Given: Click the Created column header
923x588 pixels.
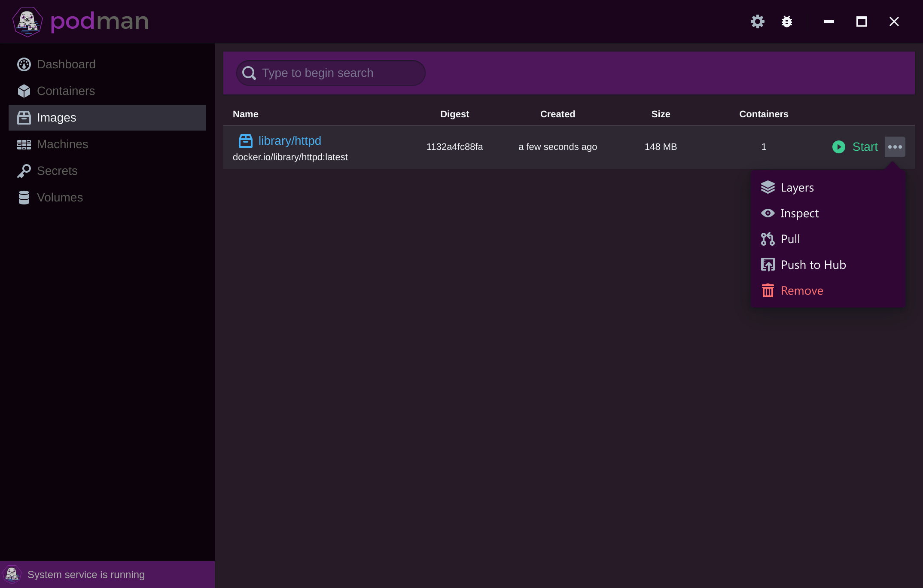Looking at the screenshot, I should tap(557, 114).
